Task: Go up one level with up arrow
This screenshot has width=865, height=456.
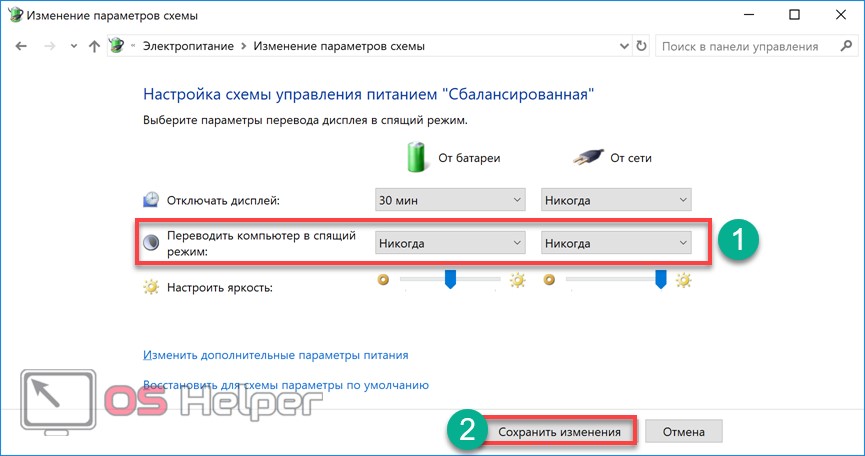Action: click(94, 46)
